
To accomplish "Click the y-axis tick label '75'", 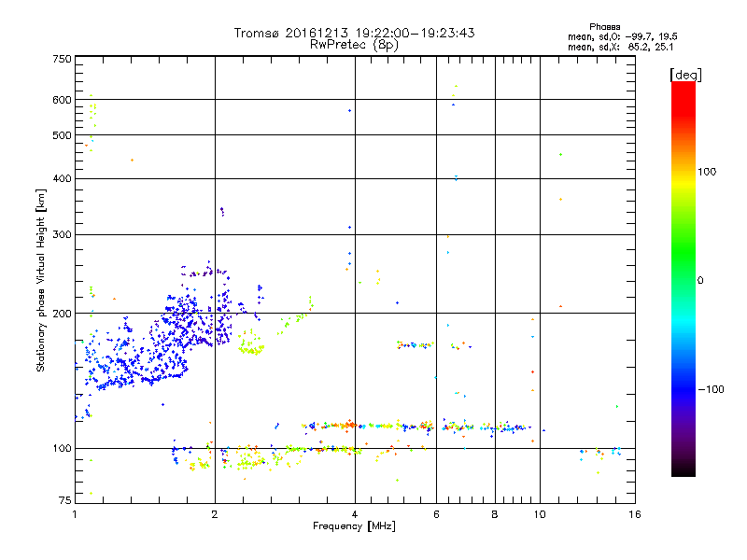I will coord(65,500).
